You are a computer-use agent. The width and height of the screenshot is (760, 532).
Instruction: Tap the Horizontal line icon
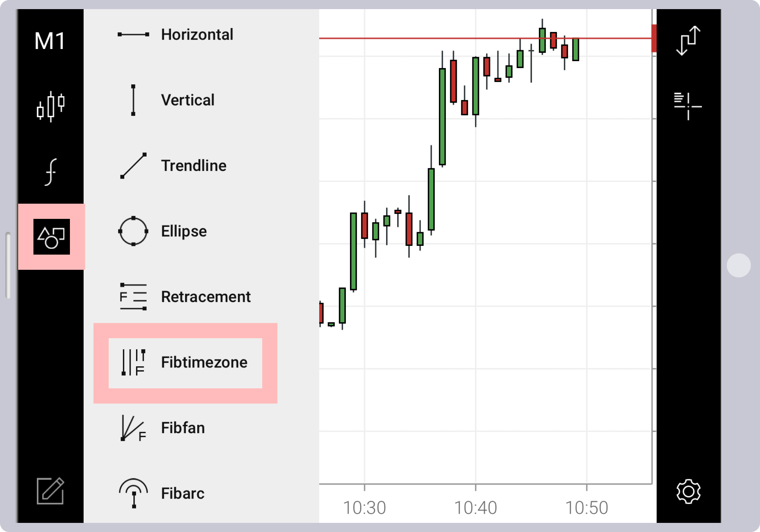(133, 35)
